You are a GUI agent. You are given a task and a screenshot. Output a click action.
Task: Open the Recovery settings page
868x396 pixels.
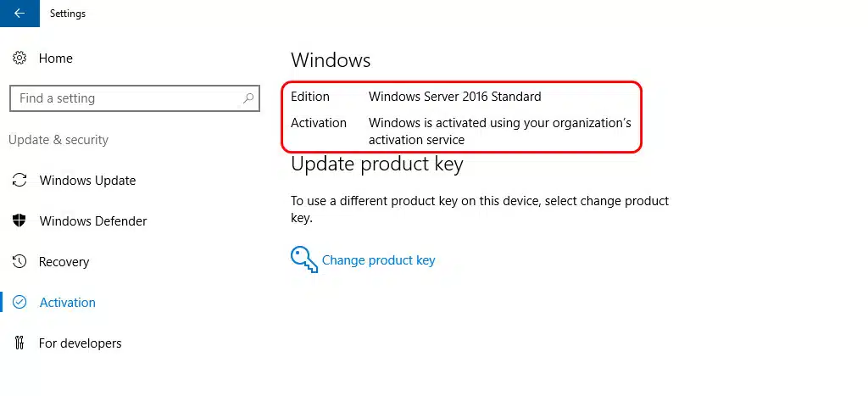pos(64,262)
